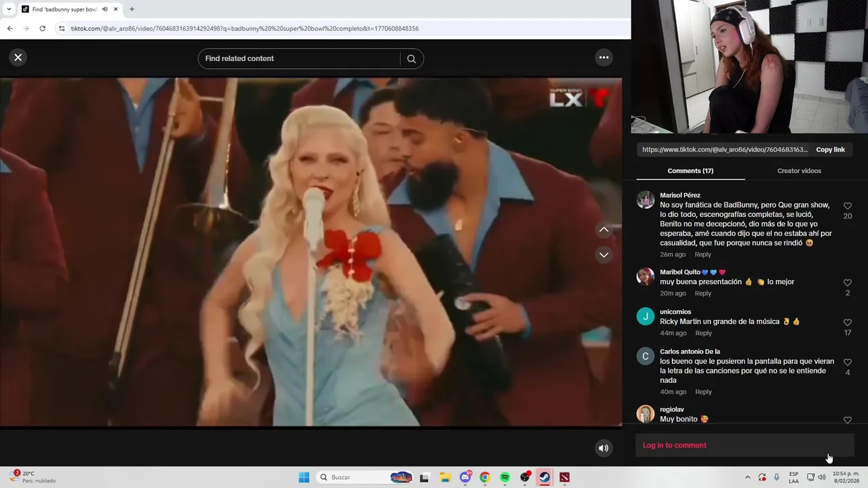The height and width of the screenshot is (488, 868).
Task: Reply to Maribel Quito's comment
Action: tap(703, 293)
